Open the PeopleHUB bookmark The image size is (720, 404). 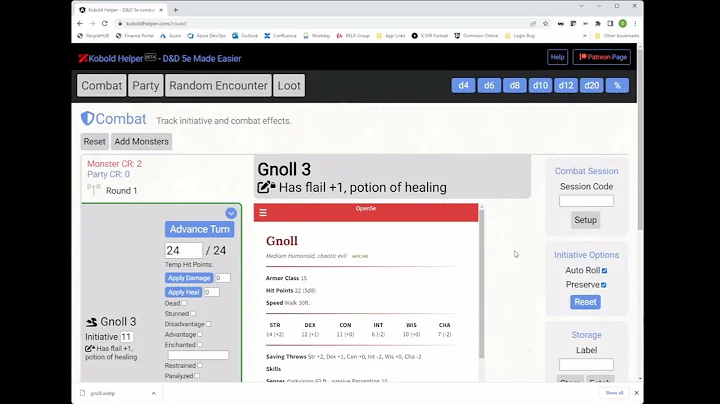point(93,36)
